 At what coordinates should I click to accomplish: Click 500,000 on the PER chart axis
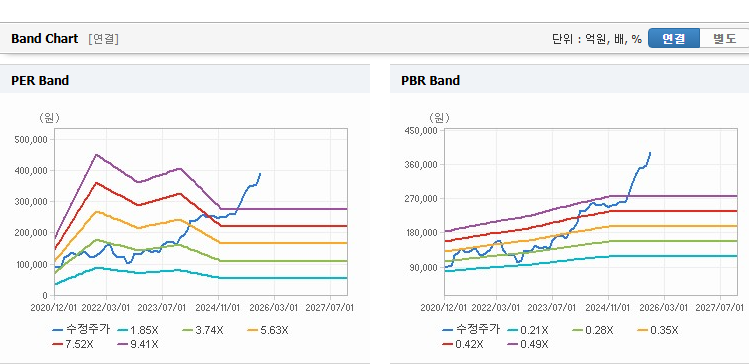(32, 139)
